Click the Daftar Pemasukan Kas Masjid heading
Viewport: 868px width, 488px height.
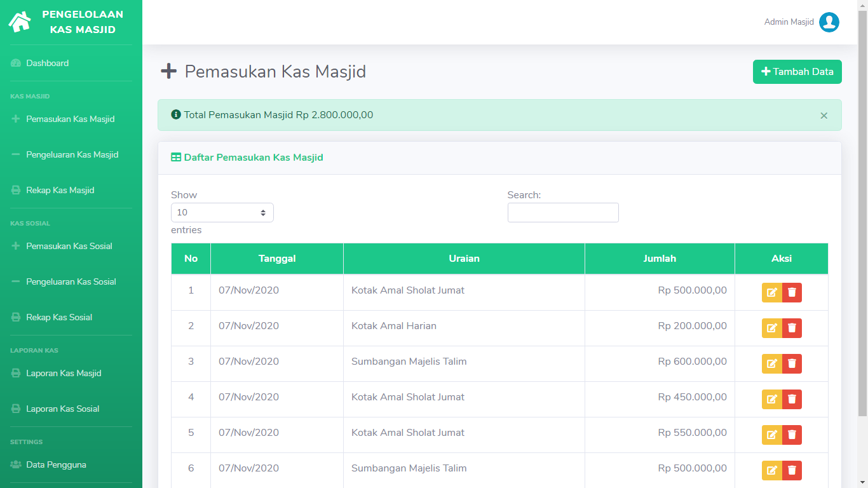click(x=247, y=158)
